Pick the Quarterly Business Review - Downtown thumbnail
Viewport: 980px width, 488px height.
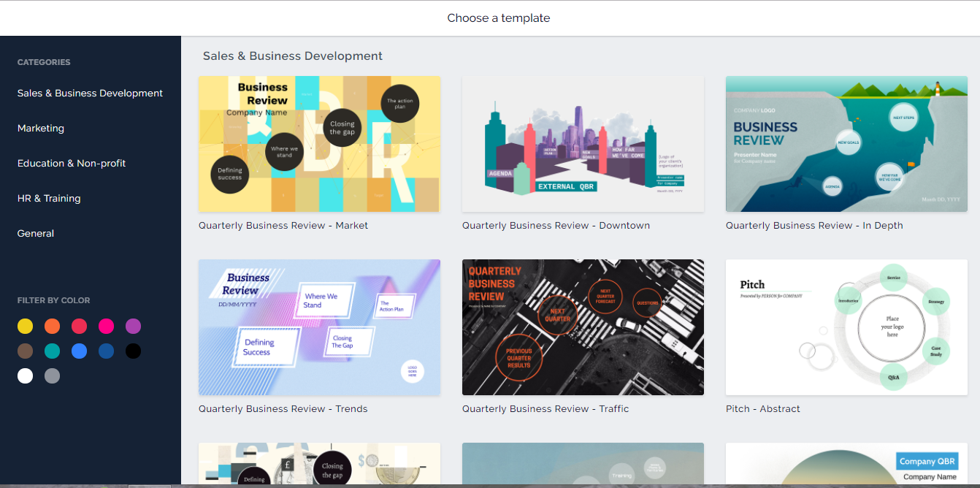tap(583, 144)
